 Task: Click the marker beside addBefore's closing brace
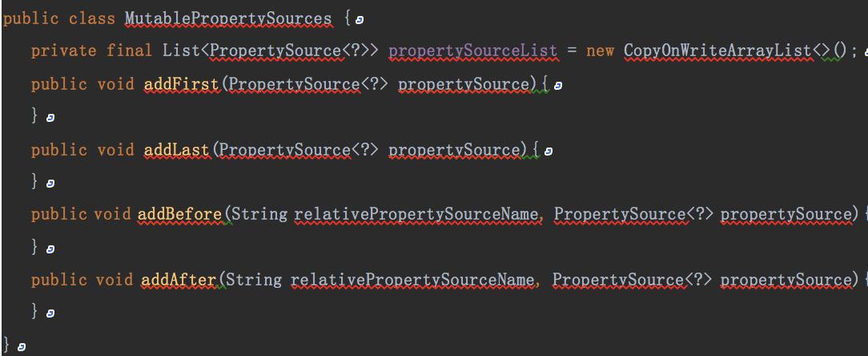point(50,249)
